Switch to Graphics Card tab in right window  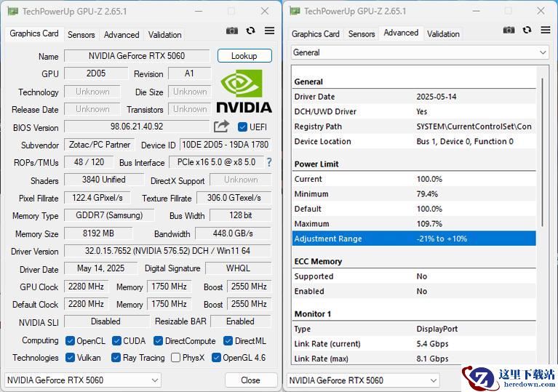pos(315,33)
